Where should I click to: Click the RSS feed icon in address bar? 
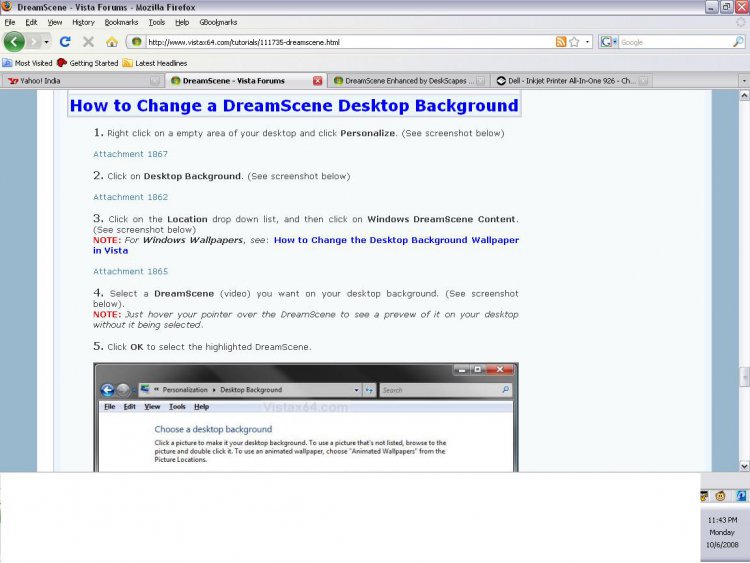(x=561, y=42)
